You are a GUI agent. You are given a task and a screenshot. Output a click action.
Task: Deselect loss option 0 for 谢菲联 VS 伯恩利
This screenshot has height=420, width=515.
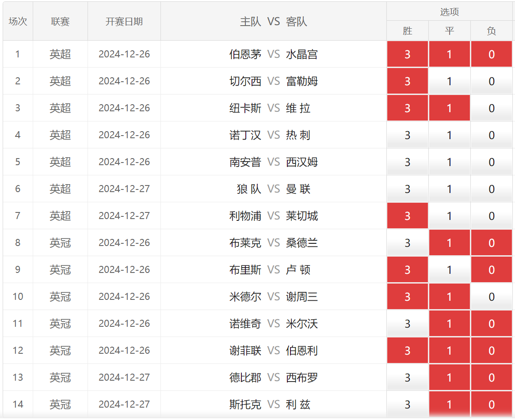tap(492, 350)
